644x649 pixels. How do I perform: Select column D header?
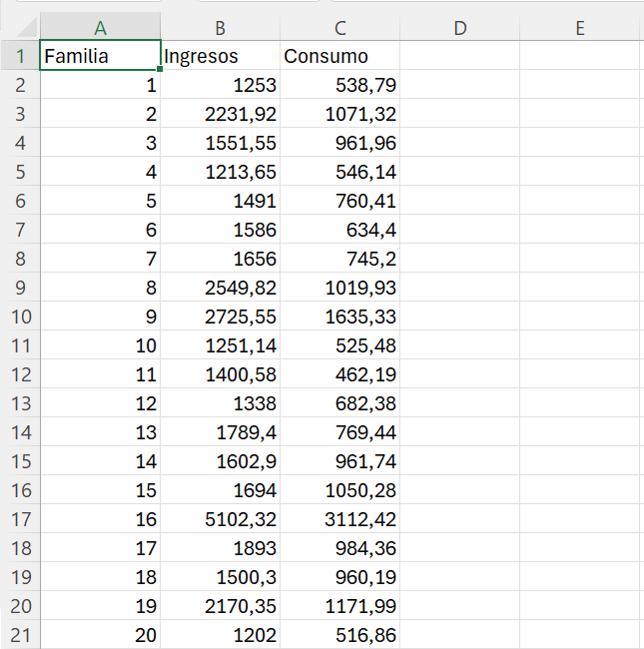(x=459, y=28)
